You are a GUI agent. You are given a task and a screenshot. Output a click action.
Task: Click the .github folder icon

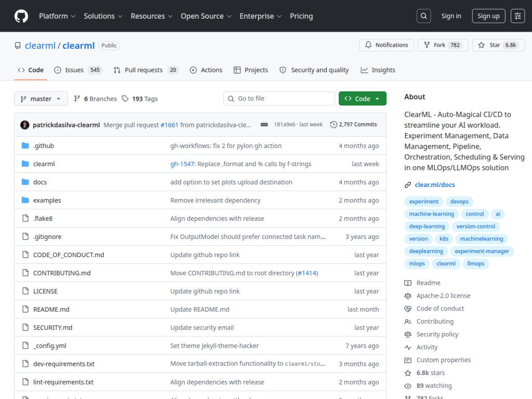tap(25, 145)
